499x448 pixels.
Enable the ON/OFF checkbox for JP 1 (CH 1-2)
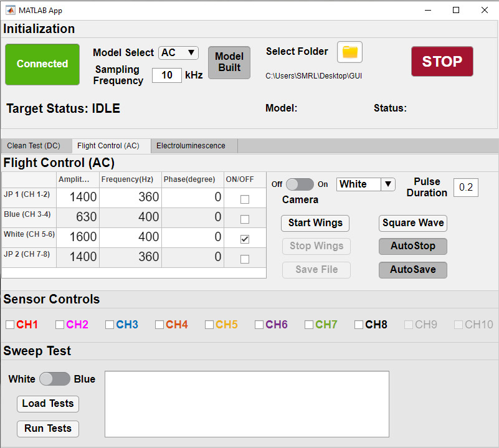coord(245,198)
